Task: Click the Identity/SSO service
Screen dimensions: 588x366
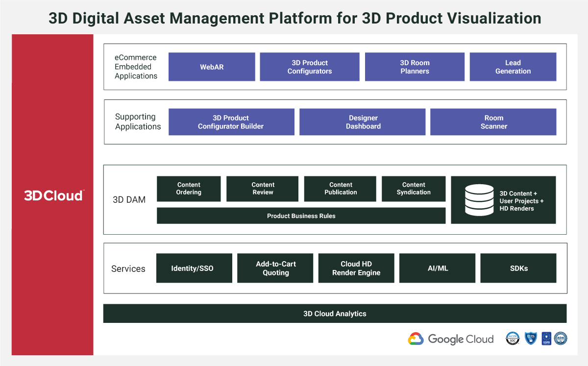Action: click(x=194, y=268)
